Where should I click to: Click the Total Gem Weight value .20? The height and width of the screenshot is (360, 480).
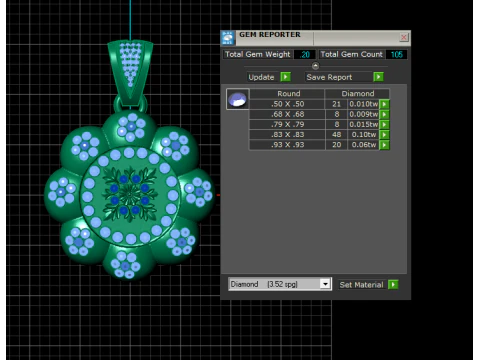click(305, 54)
